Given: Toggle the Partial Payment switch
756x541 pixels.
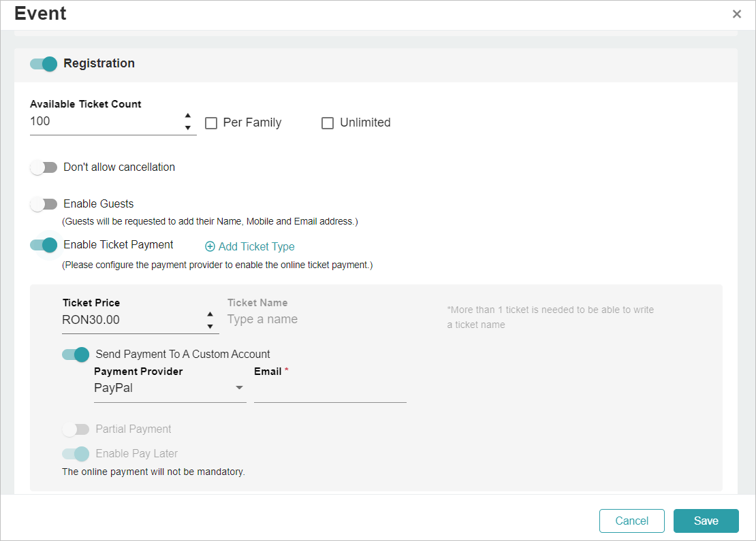Looking at the screenshot, I should [76, 429].
